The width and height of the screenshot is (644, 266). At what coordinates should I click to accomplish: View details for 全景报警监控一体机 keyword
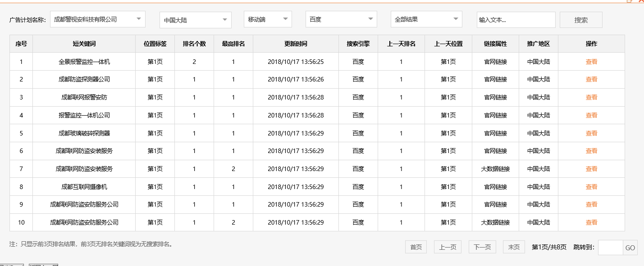click(x=591, y=61)
